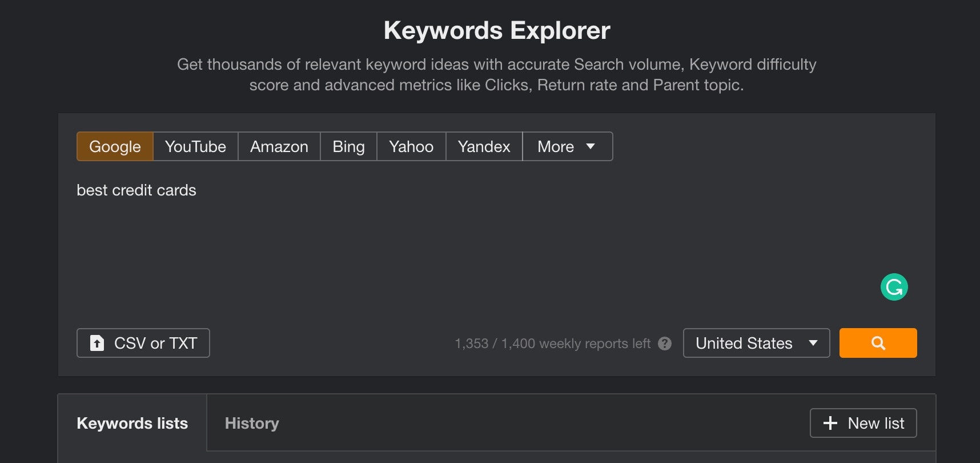
Task: Choose the Bing search engine
Action: coord(348,146)
